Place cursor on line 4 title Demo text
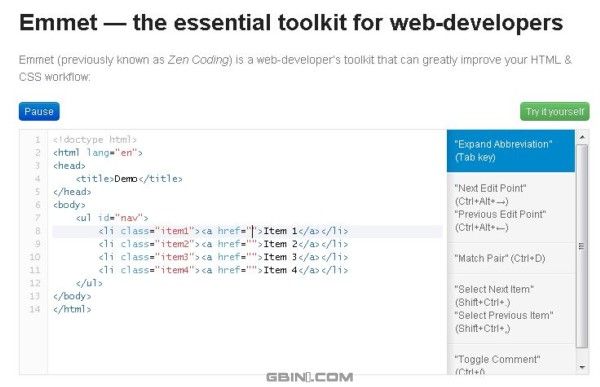 tap(126, 179)
